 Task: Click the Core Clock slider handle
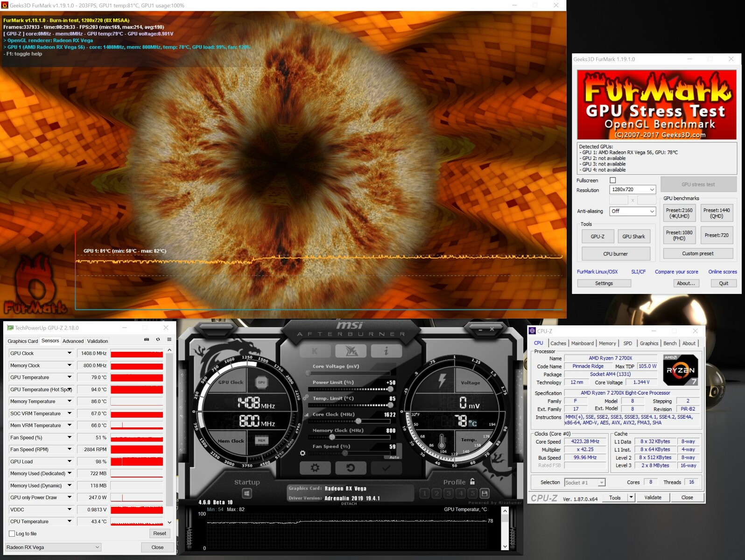(358, 421)
